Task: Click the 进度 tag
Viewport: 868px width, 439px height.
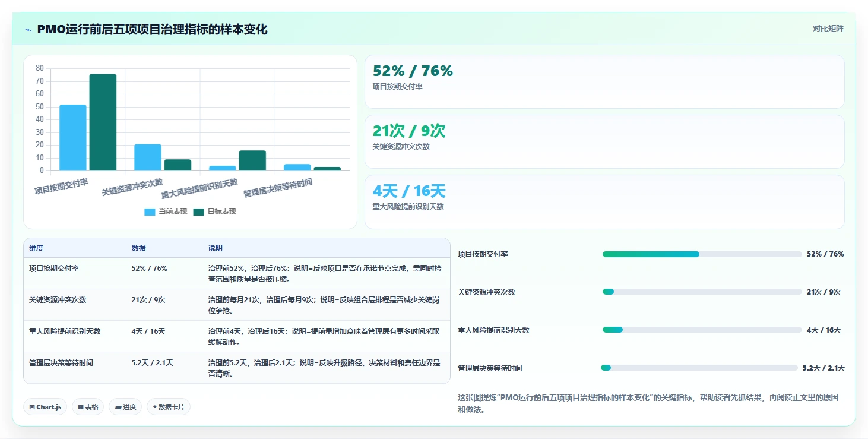Action: click(125, 407)
